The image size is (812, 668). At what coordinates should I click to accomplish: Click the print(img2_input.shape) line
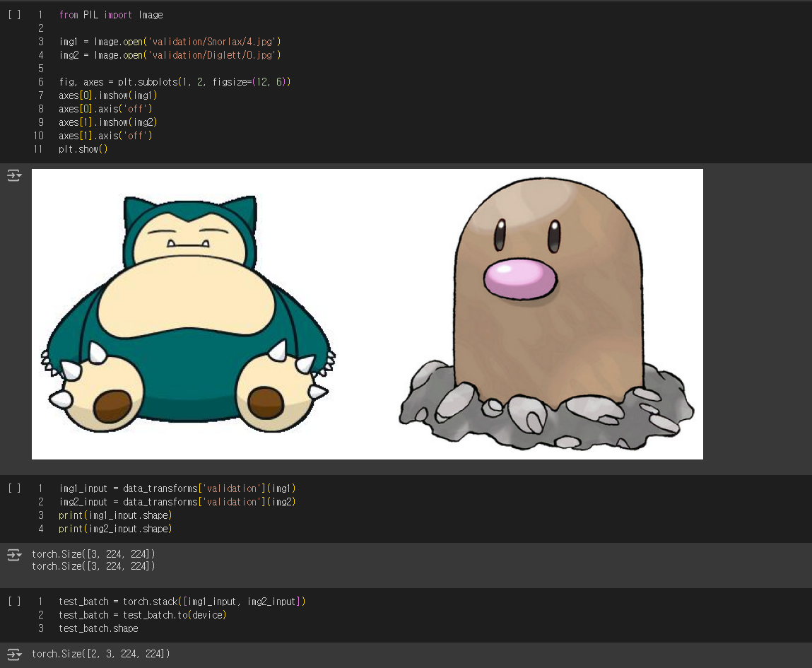click(x=115, y=529)
